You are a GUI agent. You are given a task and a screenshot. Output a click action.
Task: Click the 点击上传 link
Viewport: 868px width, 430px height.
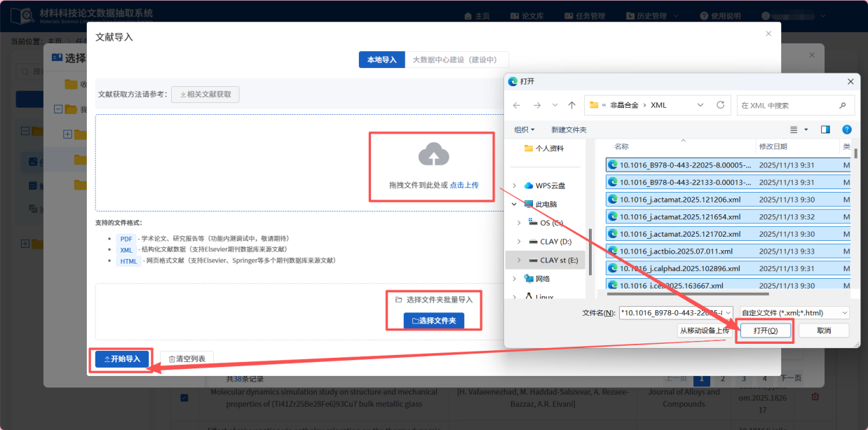click(x=464, y=185)
